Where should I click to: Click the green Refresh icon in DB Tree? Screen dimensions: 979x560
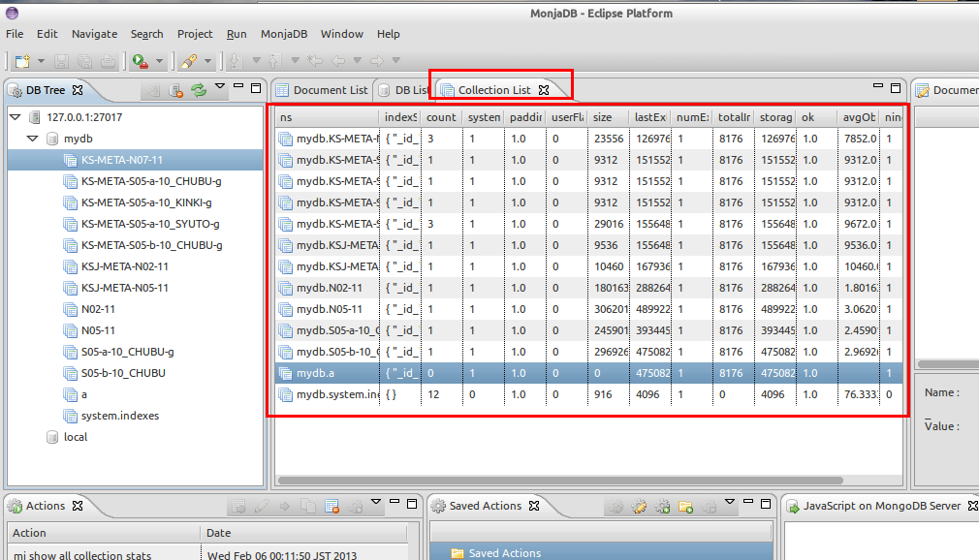tap(199, 90)
